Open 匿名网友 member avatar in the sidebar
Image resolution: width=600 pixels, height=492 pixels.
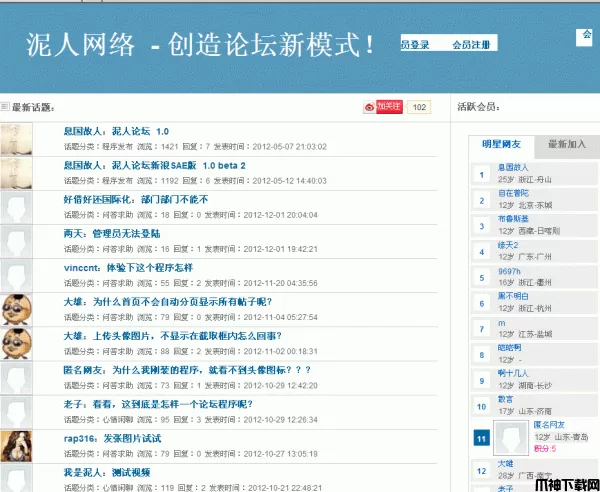click(512, 439)
